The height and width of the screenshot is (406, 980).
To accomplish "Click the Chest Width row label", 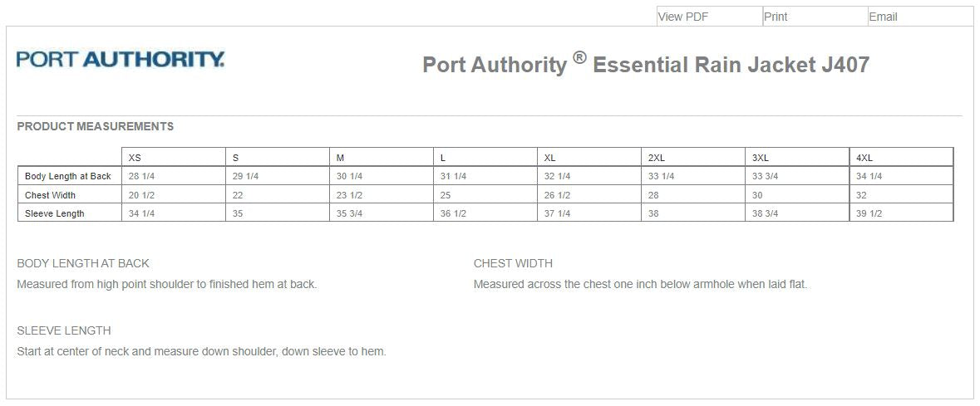I will pyautogui.click(x=50, y=195).
